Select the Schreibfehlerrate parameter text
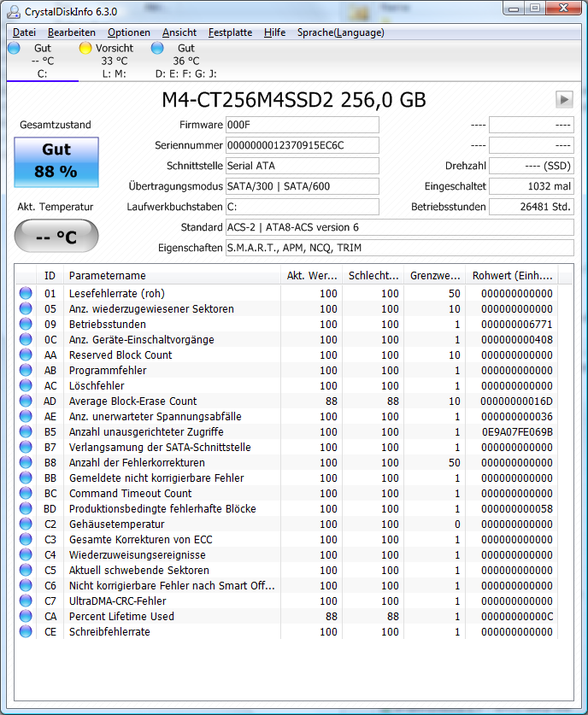The width and height of the screenshot is (588, 715). [109, 632]
